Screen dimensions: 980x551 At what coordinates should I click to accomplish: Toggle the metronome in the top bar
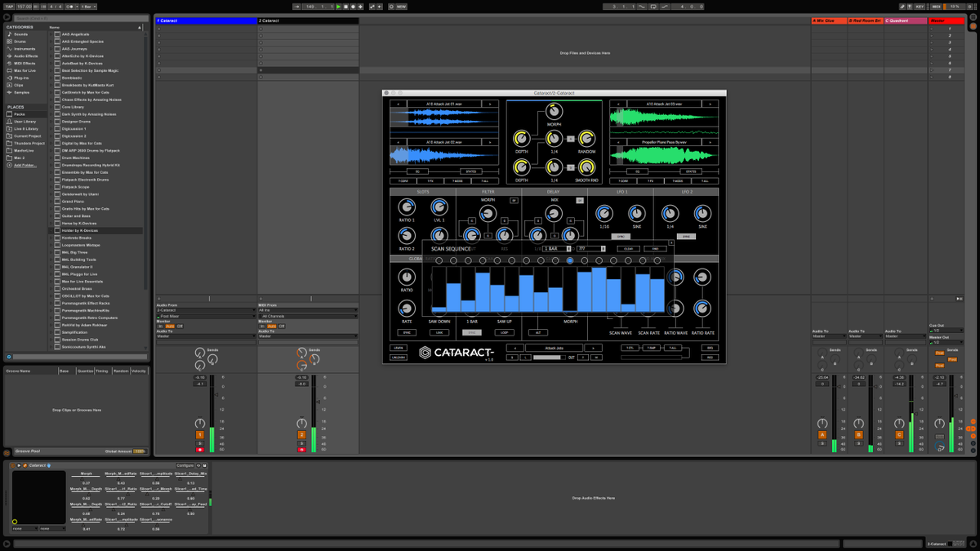pyautogui.click(x=70, y=7)
